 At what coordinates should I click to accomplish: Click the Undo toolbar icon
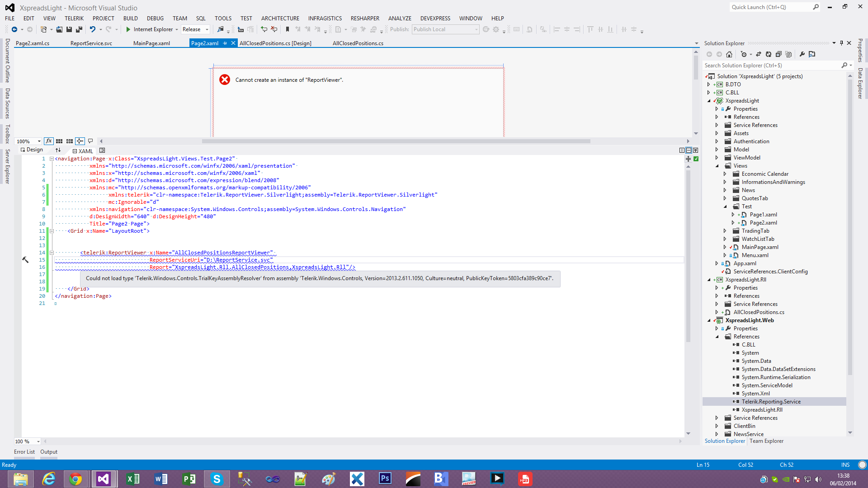[x=92, y=29]
